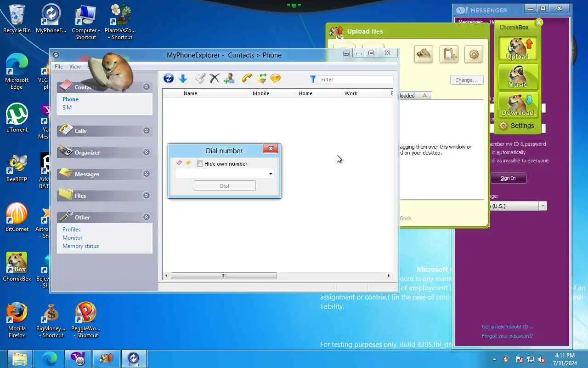Click the ChomikBox Download hamster button
Image resolution: width=588 pixels, height=368 pixels.
tap(518, 105)
